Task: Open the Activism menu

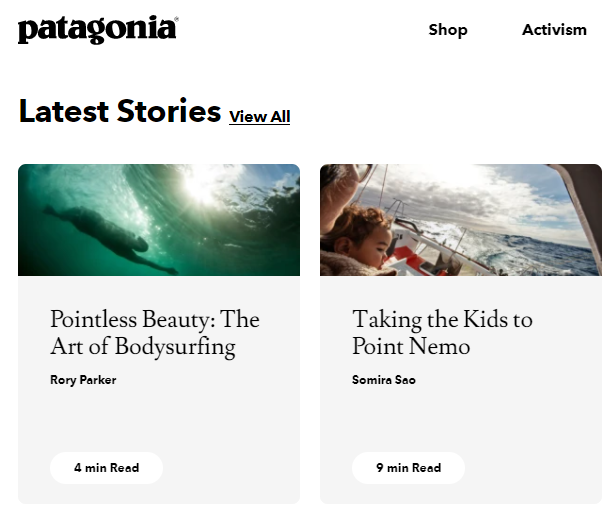Action: 554,30
